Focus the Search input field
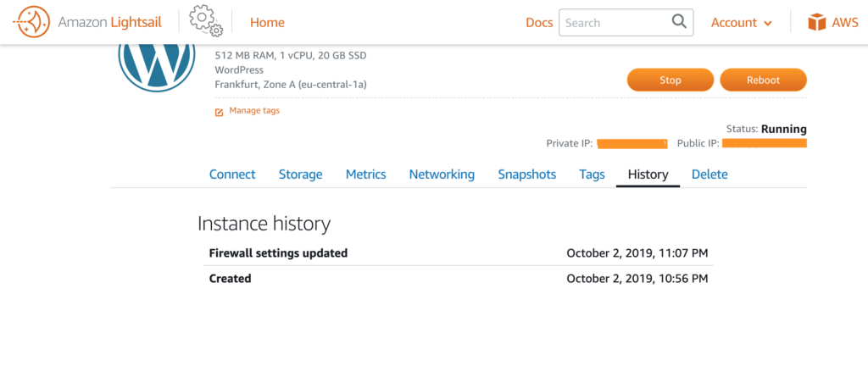 pyautogui.click(x=626, y=23)
